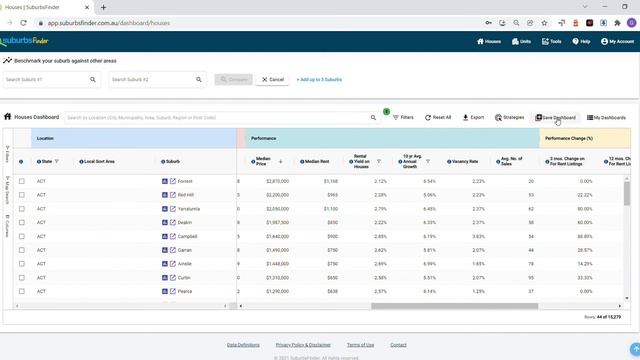640x360 pixels.
Task: Click the Performance columns horizontal scrollbar thumb
Action: coord(454,306)
